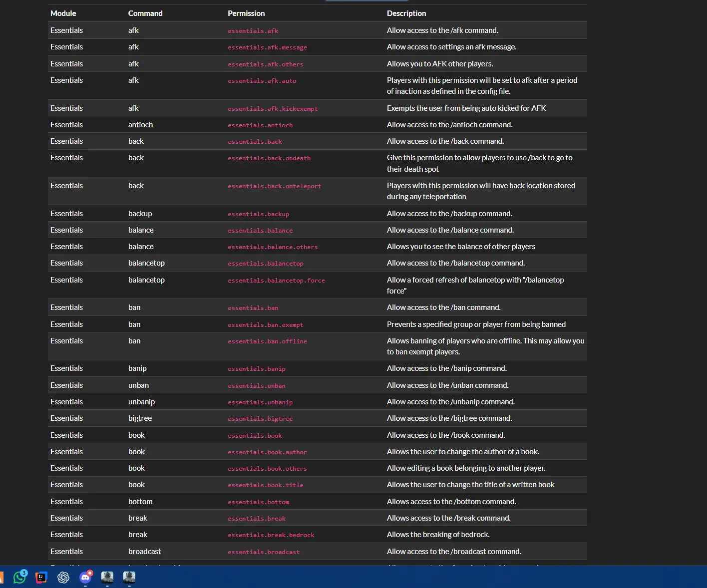
Task: Click the banip command cell
Action: point(137,368)
